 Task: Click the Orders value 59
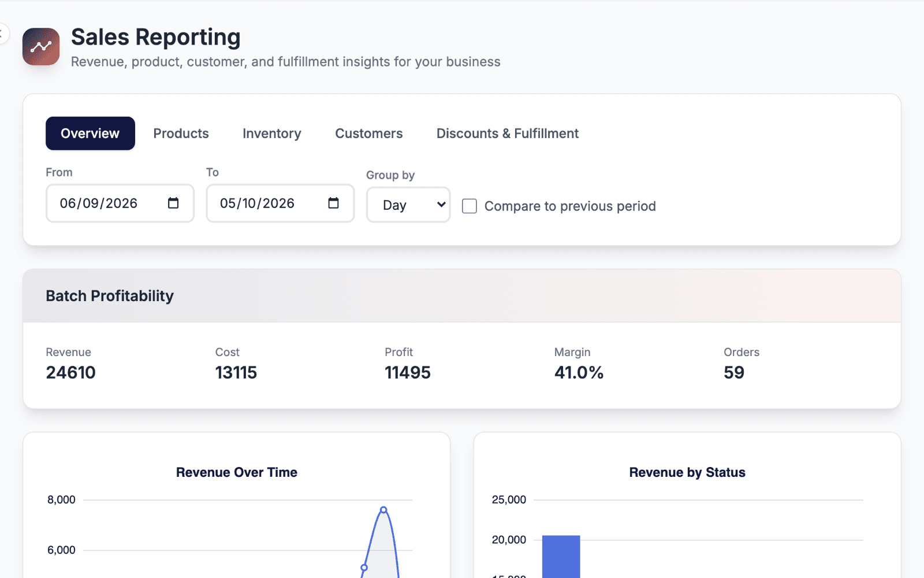734,373
